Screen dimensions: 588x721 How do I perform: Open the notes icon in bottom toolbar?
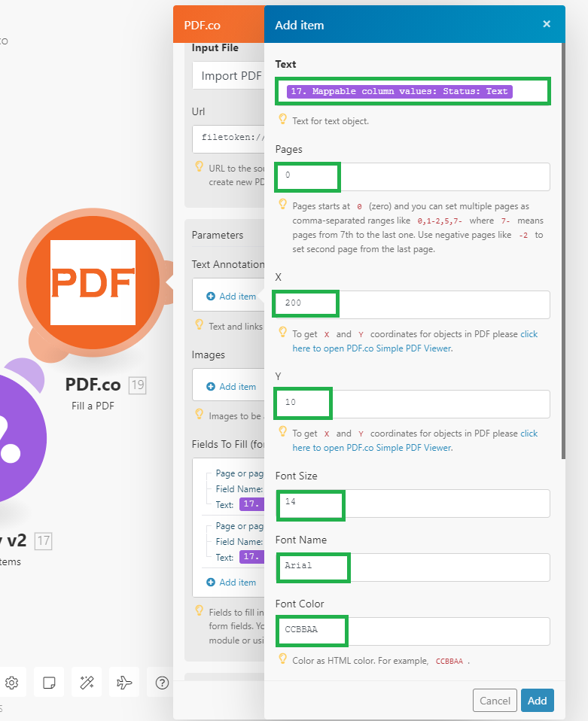click(x=49, y=683)
